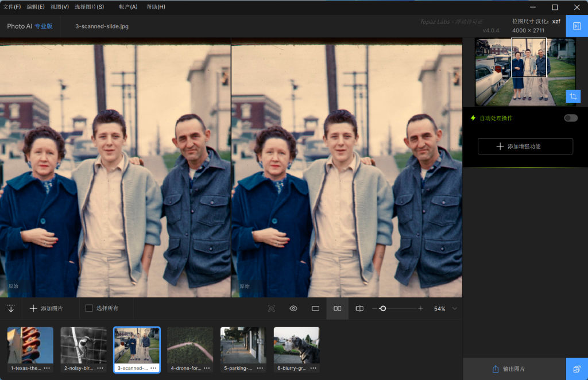The height and width of the screenshot is (380, 588).
Task: Toggle the eye preview original icon
Action: tap(293, 308)
